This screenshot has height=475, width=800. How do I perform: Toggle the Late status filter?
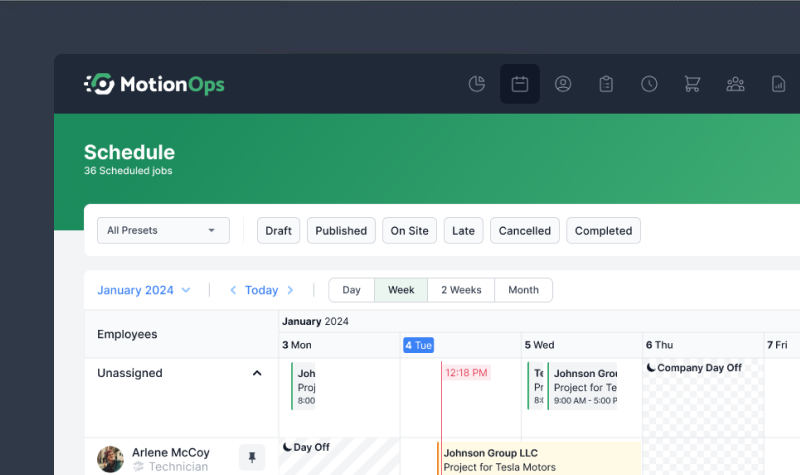pyautogui.click(x=463, y=231)
